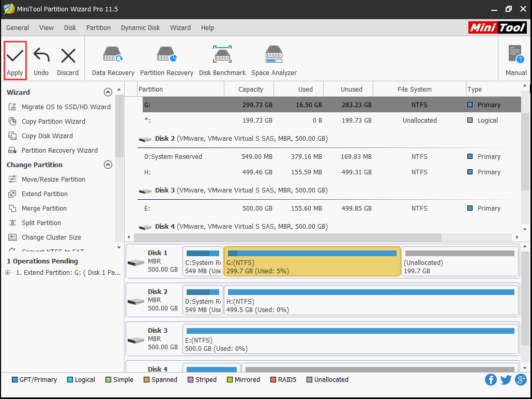Select D:System Reserved block on Disk 2
Screen dimensions: 532x399
pos(203,300)
